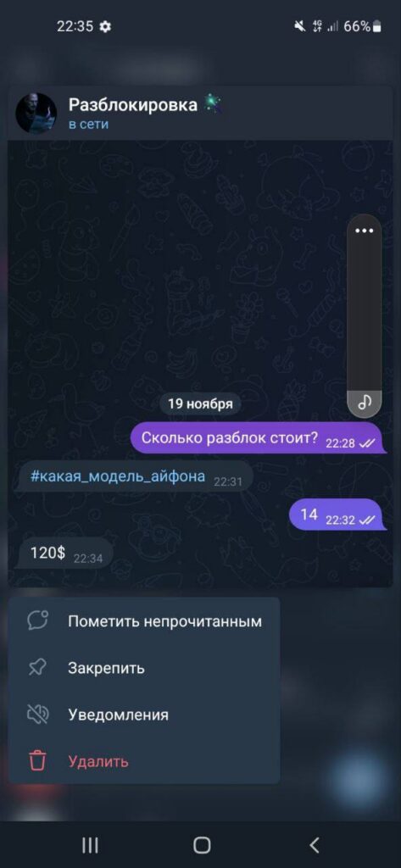
Task: Tap the music note icon
Action: (x=364, y=402)
